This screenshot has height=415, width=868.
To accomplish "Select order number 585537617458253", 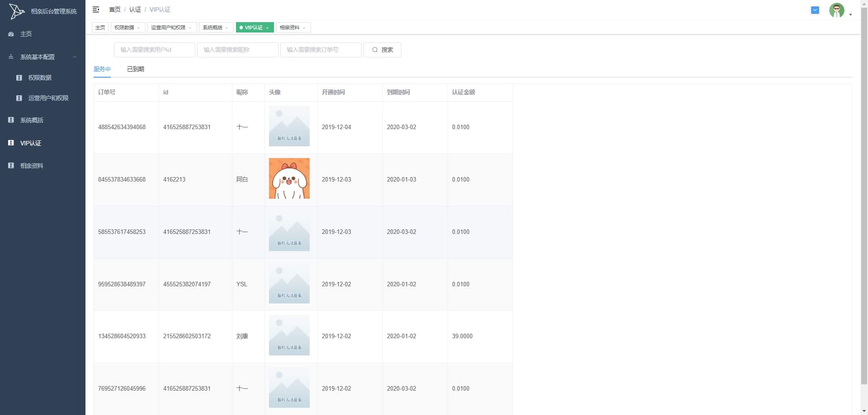I will click(x=122, y=232).
